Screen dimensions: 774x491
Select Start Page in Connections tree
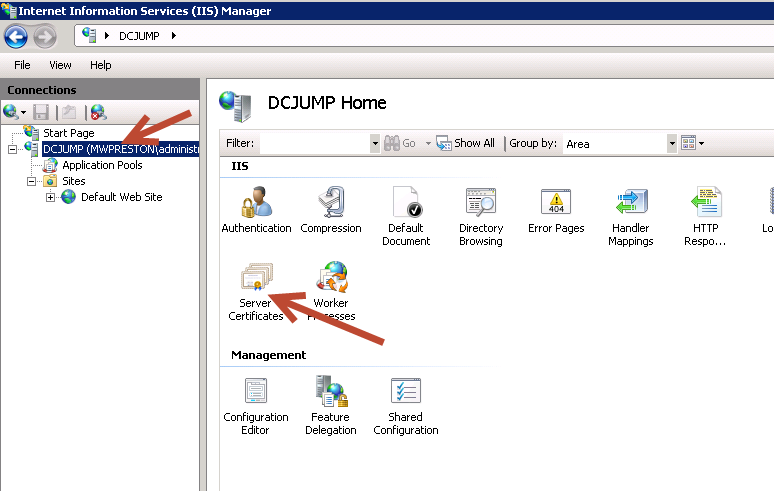(x=69, y=133)
